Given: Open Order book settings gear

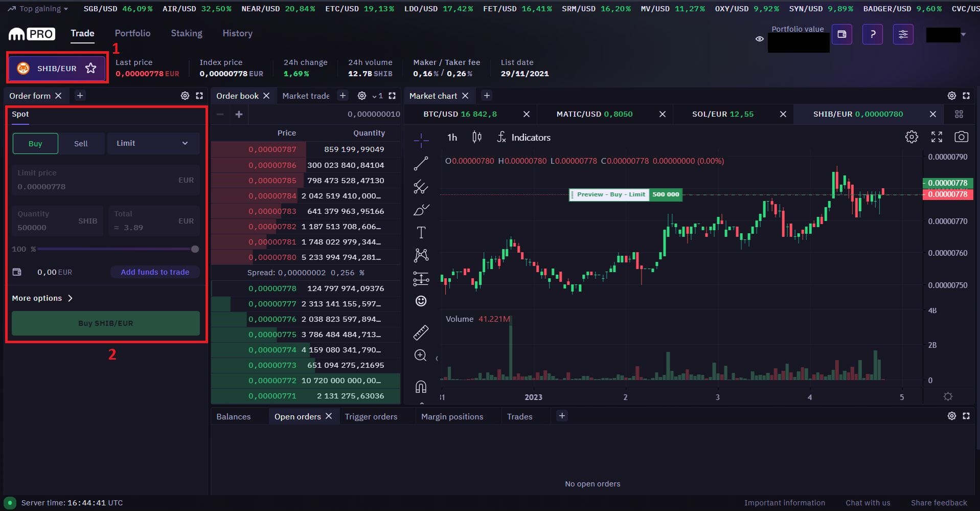Looking at the screenshot, I should pyautogui.click(x=362, y=96).
